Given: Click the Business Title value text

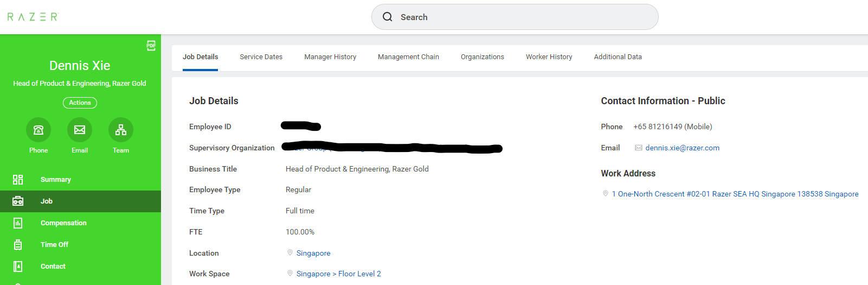Looking at the screenshot, I should coord(357,169).
